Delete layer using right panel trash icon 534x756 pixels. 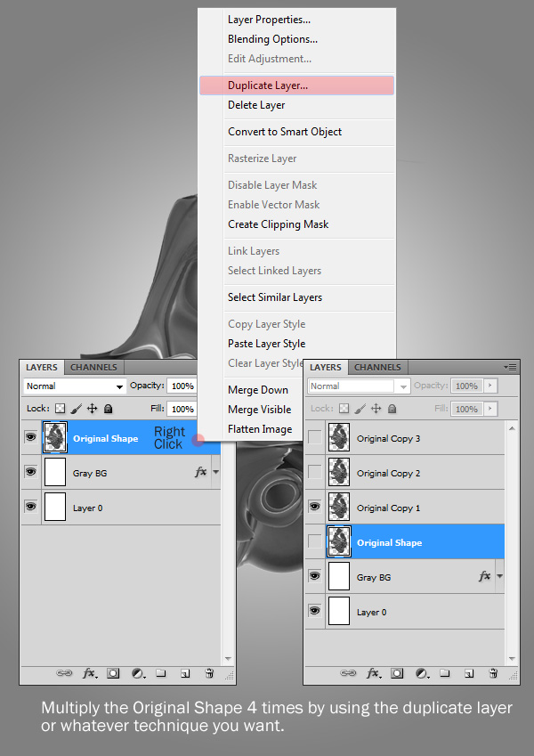pyautogui.click(x=492, y=674)
